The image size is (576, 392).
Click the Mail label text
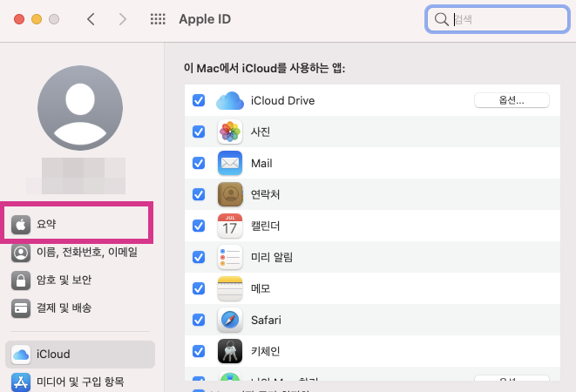pyautogui.click(x=261, y=163)
